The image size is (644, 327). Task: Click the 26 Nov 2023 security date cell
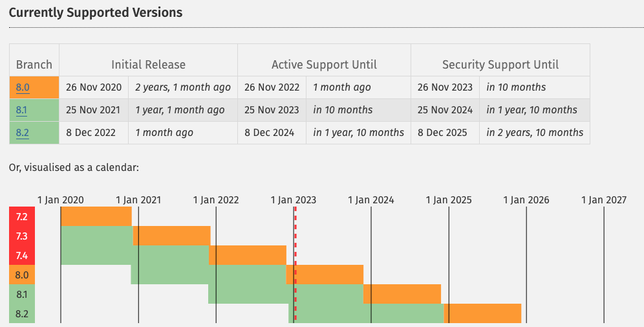[445, 87]
